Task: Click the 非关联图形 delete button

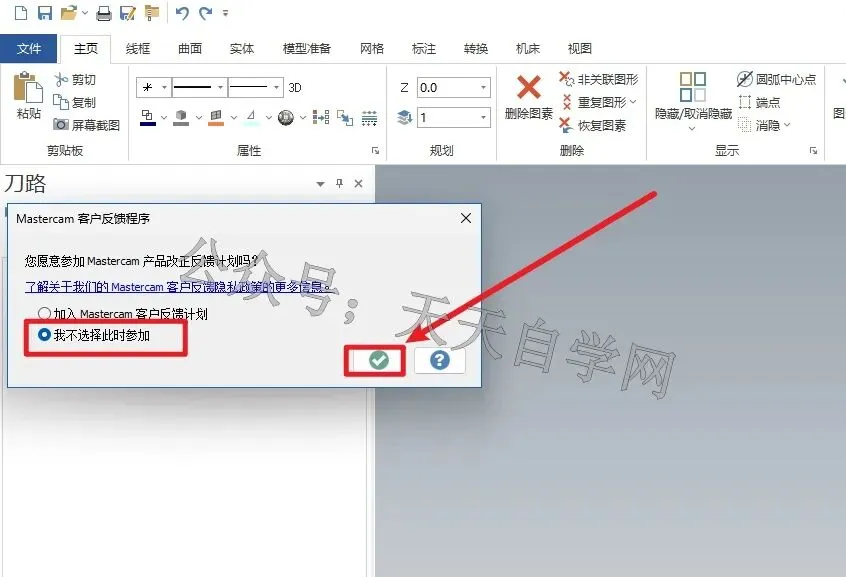Action: (599, 79)
